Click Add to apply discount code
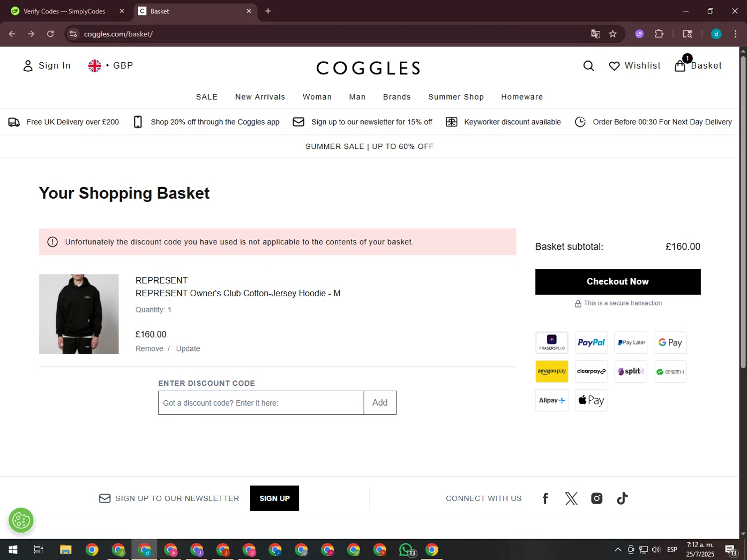The height and width of the screenshot is (560, 747). click(x=380, y=403)
